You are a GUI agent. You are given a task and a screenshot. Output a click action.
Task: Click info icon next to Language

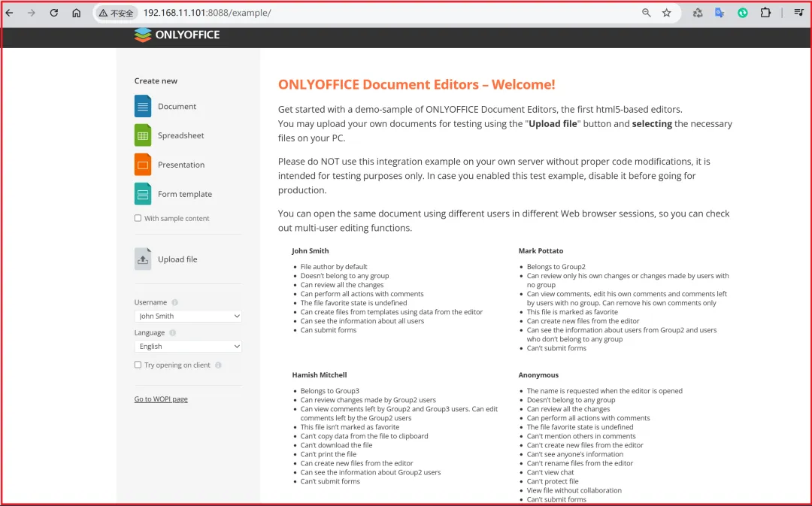click(x=172, y=333)
